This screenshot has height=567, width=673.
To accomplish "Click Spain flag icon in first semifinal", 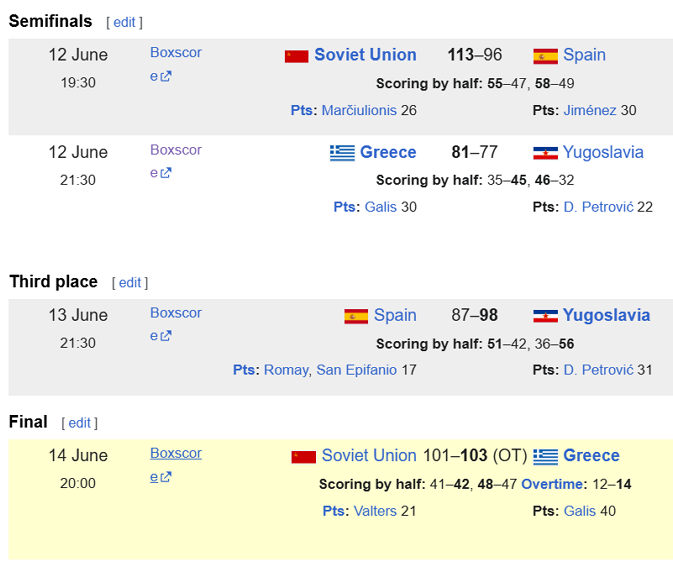I will coord(545,56).
